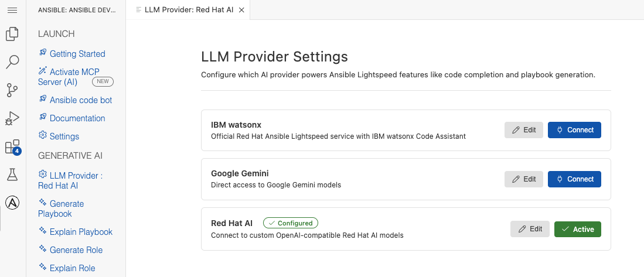Click the Explain Playbook link
Screen dimensions: 644x277
pyautogui.click(x=76, y=232)
